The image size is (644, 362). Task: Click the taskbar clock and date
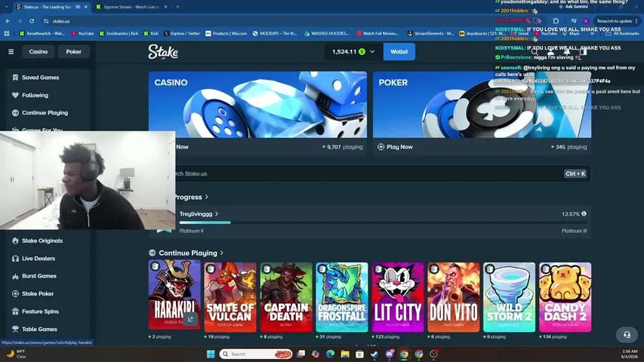pyautogui.click(x=630, y=354)
